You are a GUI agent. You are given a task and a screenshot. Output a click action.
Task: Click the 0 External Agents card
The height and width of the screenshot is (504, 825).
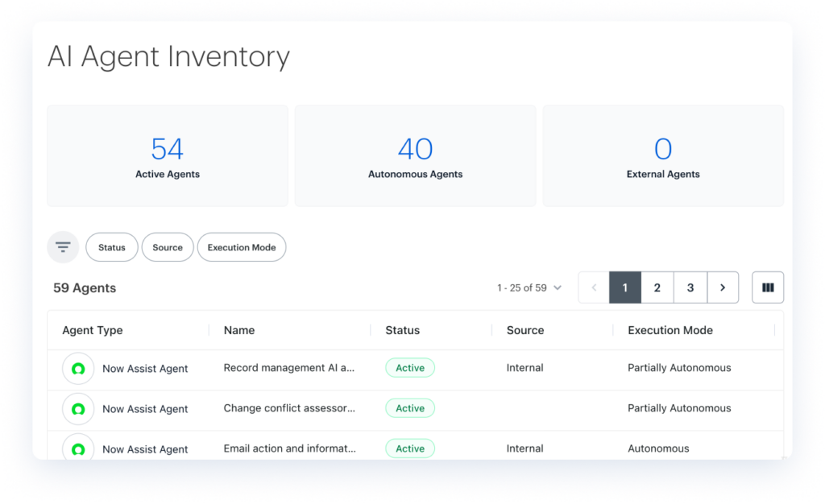tap(663, 156)
